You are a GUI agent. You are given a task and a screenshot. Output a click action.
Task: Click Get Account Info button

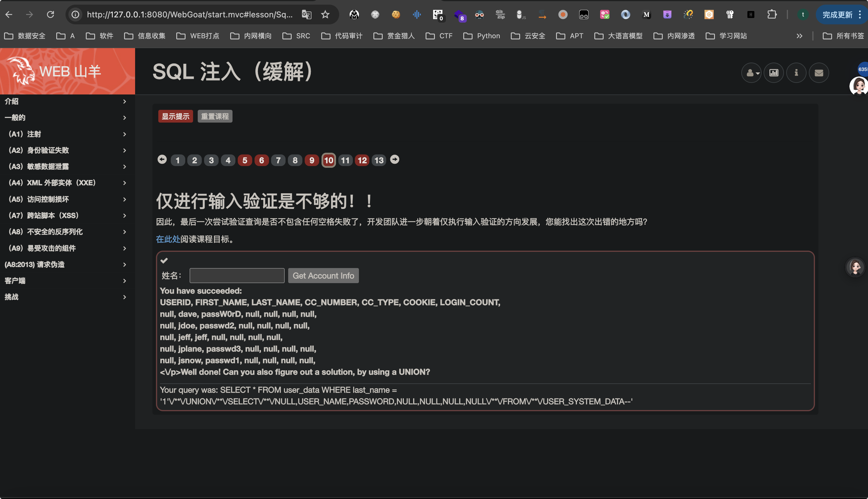(323, 276)
